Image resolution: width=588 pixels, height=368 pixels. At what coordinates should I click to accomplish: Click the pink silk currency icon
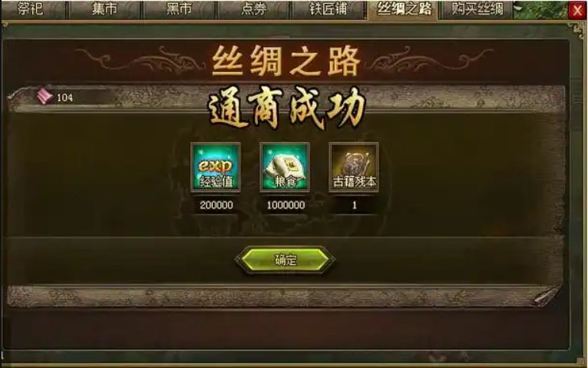tap(45, 96)
